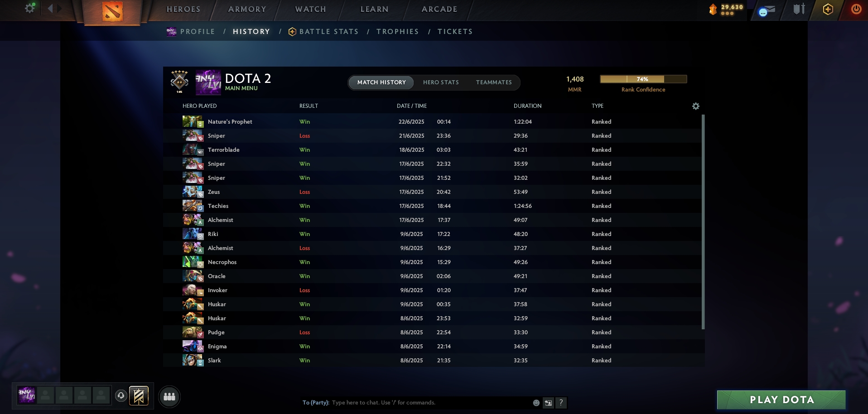Toggle the party voice headset icon
Screen dimensions: 868x414
[121, 396]
